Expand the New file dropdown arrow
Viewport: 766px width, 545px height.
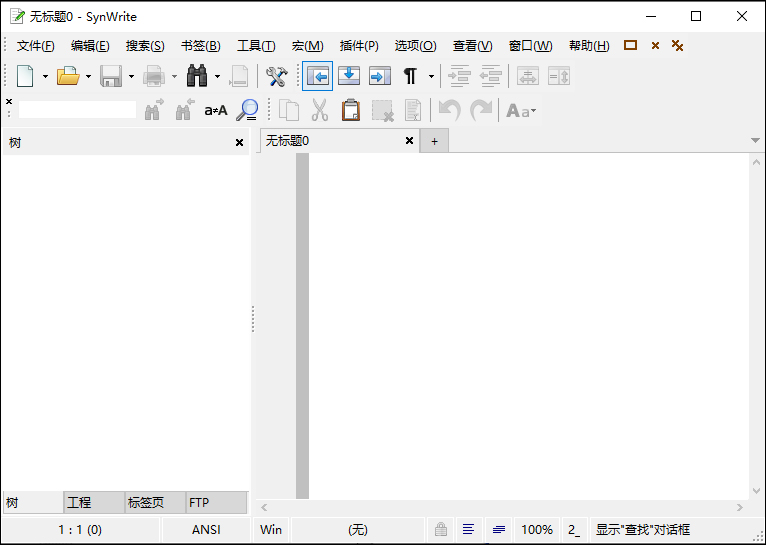point(45,76)
